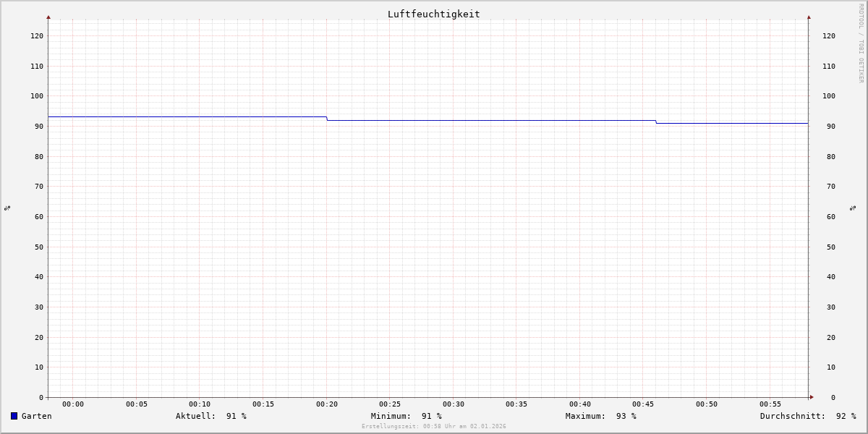This screenshot has height=434, width=868.
Task: Click the % unit label on left side
Action: coord(7,208)
